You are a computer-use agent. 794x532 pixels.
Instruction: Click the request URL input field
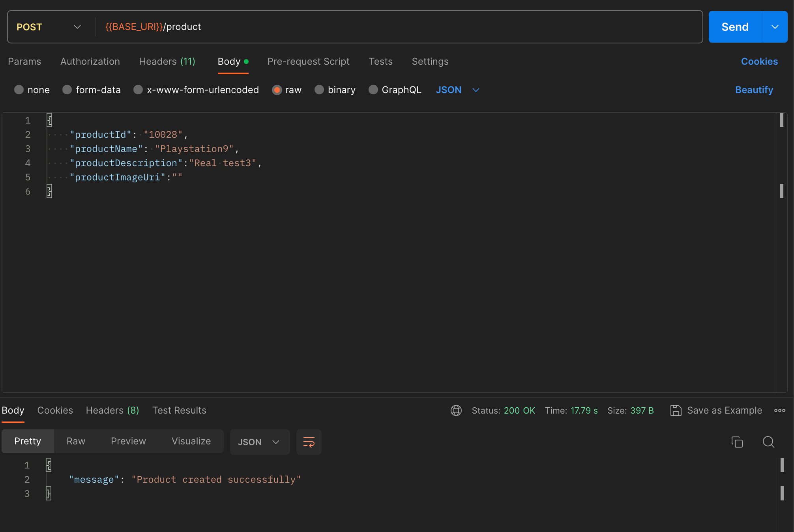tap(395, 27)
